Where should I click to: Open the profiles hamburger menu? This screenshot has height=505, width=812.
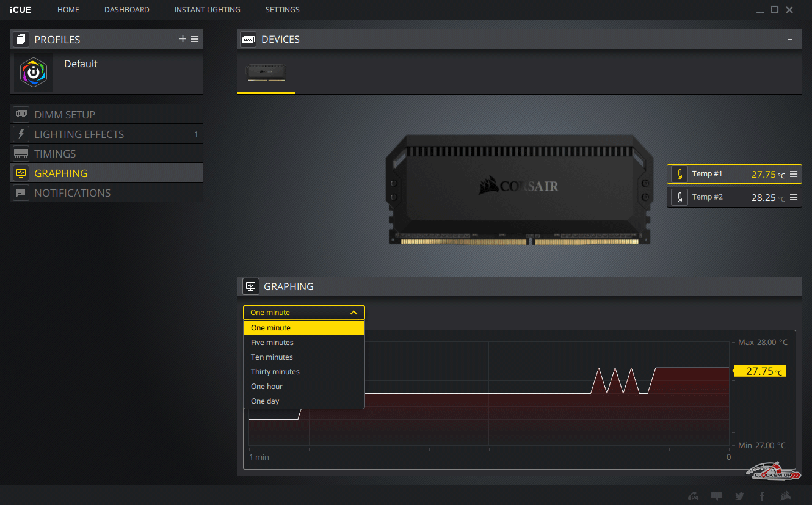tap(195, 39)
